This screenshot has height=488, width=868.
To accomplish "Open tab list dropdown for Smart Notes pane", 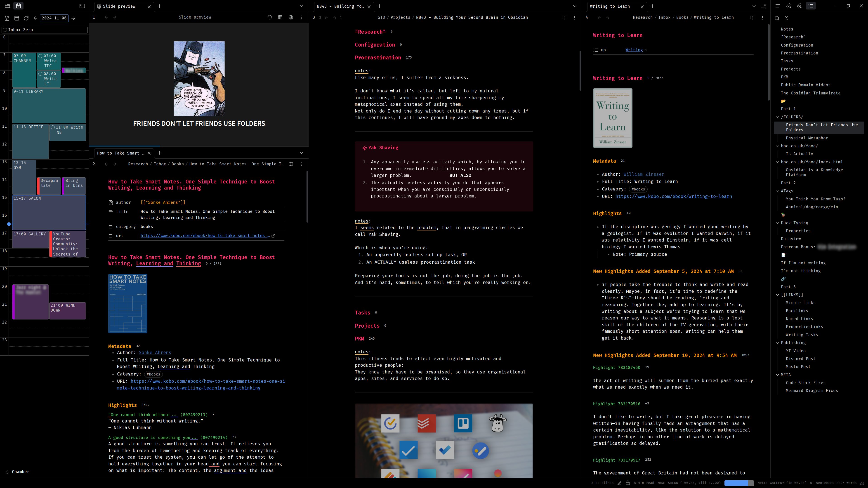I will [302, 153].
